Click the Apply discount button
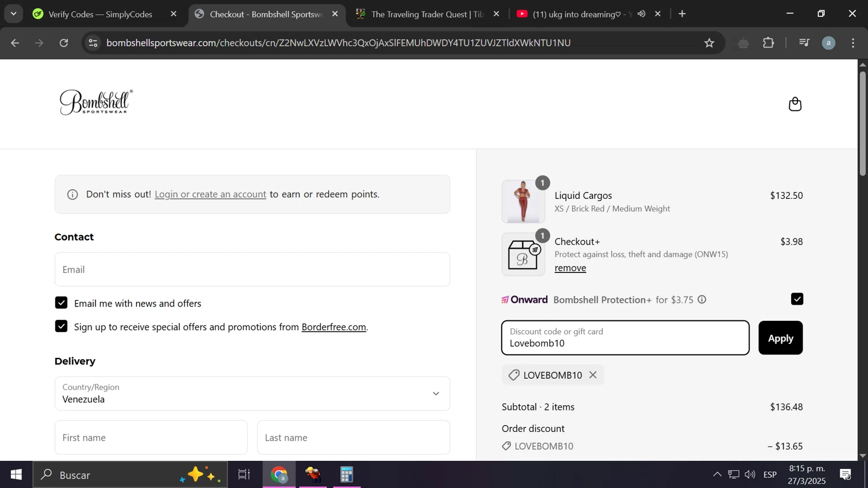The width and height of the screenshot is (868, 488). pyautogui.click(x=780, y=338)
